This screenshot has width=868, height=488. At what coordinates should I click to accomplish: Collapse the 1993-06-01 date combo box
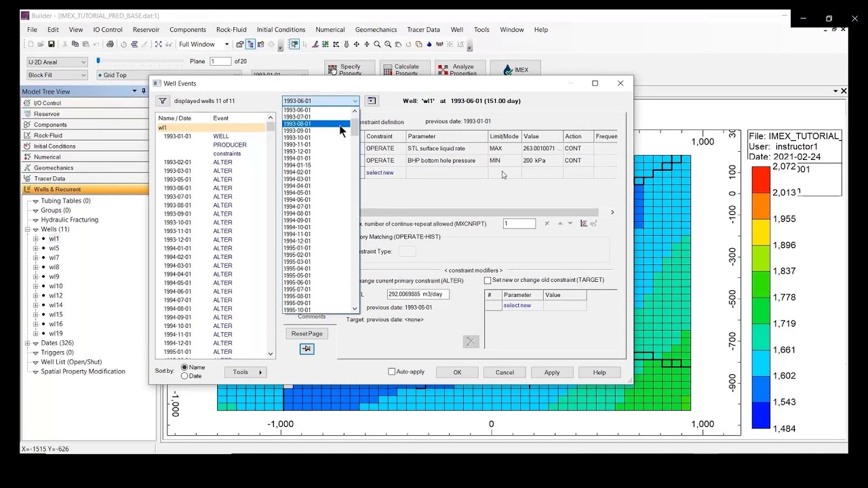click(355, 101)
